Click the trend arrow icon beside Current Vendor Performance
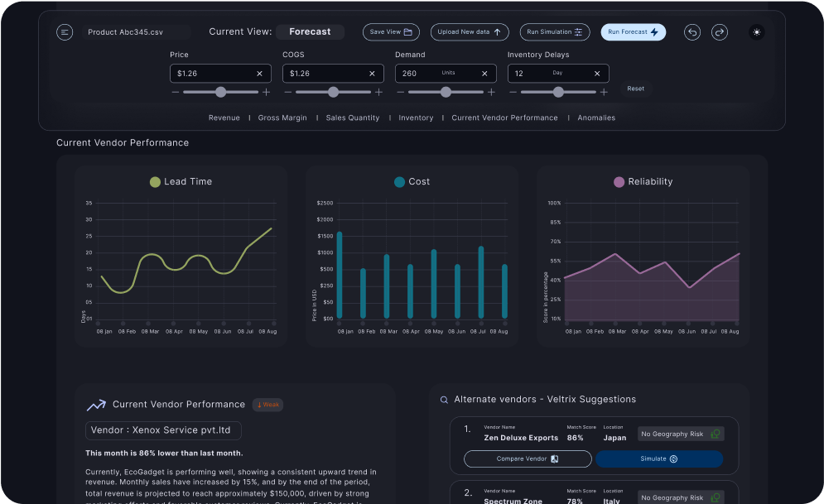Image resolution: width=824 pixels, height=504 pixels. coord(96,406)
